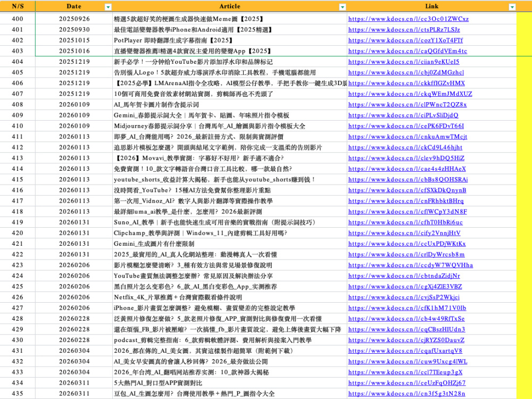Open the link for Movavi 教學實測 article

point(406,158)
